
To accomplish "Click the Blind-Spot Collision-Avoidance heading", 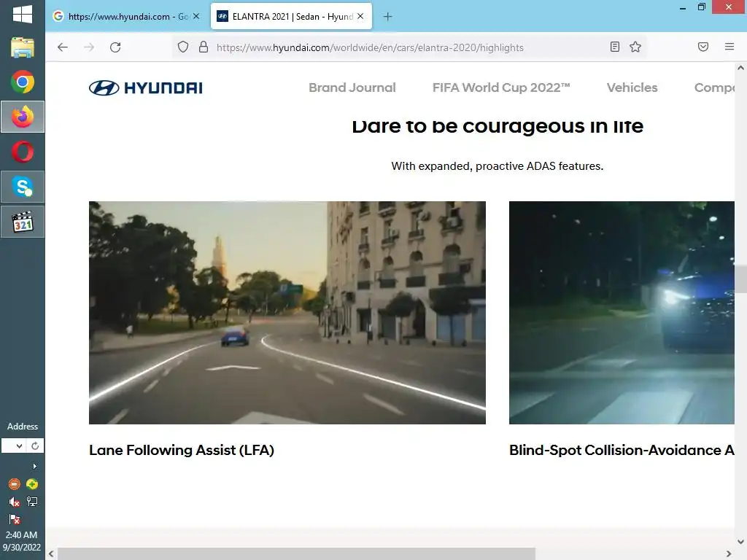I will click(622, 451).
